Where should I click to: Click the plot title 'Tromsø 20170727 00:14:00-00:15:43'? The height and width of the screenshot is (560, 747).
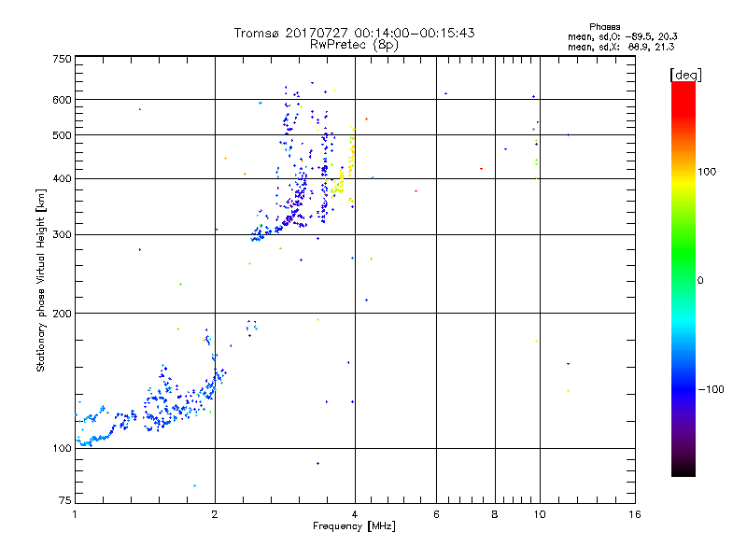(354, 33)
